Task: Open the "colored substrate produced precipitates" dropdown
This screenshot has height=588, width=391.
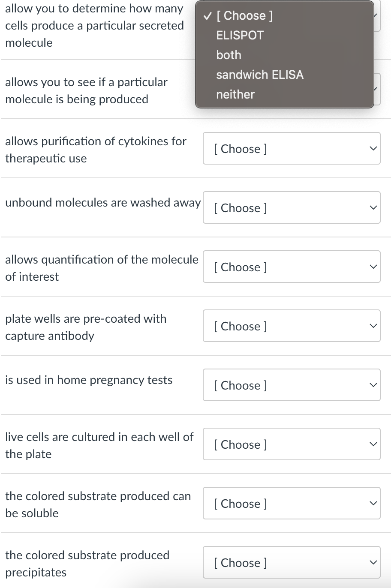Action: (292, 562)
